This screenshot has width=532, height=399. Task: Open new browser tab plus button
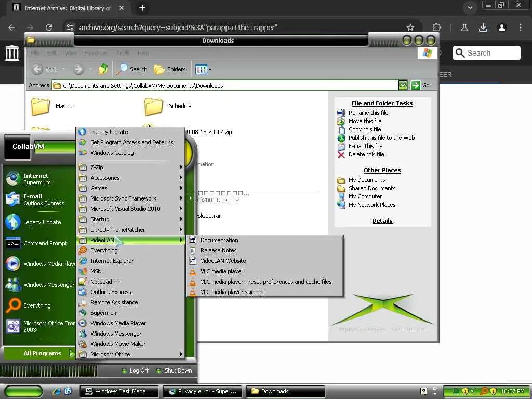pos(142,8)
